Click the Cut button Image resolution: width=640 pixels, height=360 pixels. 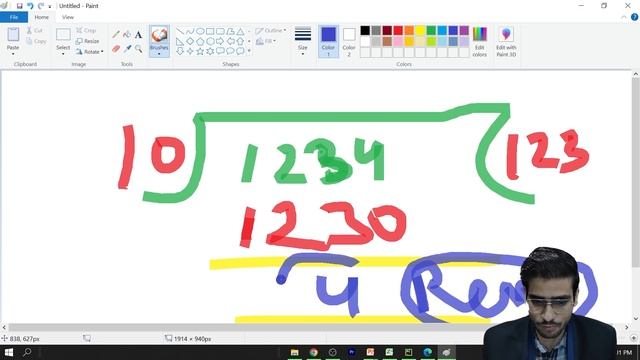point(35,31)
